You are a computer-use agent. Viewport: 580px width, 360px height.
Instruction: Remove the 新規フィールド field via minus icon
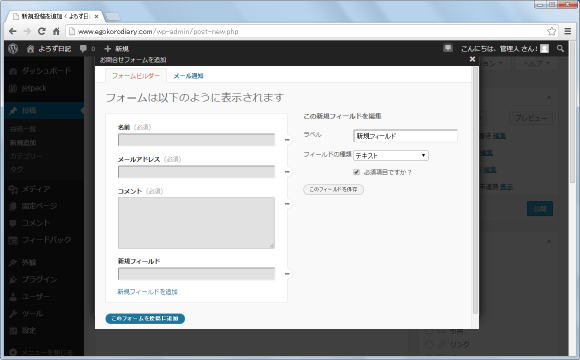287,274
